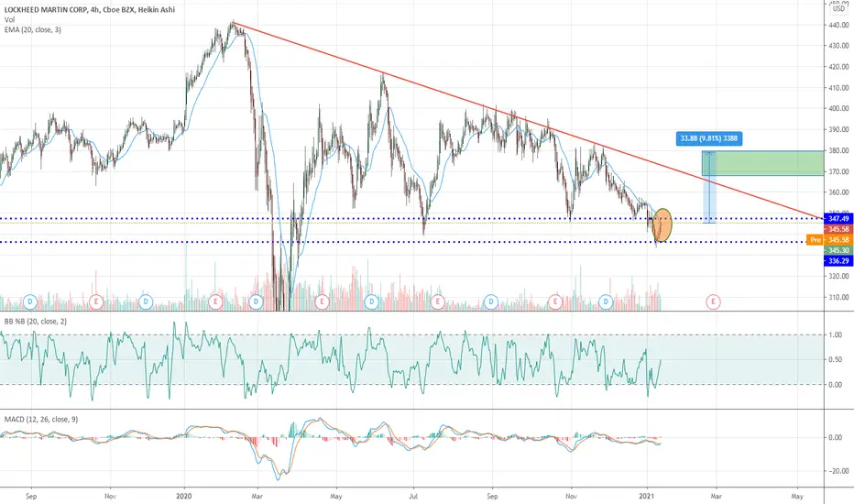Click the 2020 label on time axis
The width and height of the screenshot is (854, 504).
click(x=184, y=497)
